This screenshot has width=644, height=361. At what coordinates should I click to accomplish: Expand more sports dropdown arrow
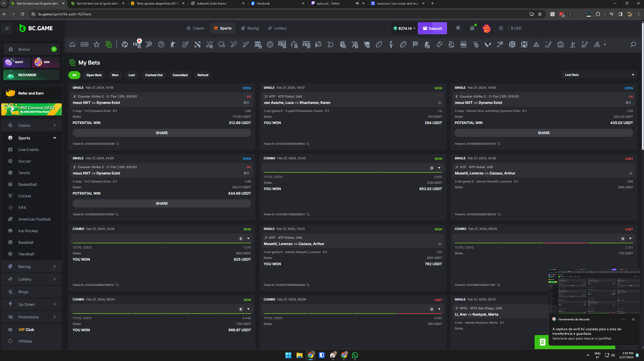605,45
